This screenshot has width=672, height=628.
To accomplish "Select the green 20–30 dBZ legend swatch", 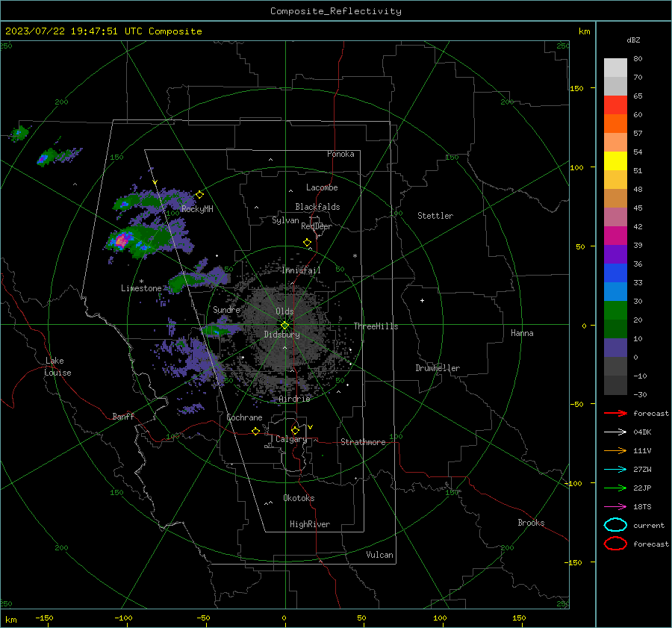I will click(x=615, y=311).
